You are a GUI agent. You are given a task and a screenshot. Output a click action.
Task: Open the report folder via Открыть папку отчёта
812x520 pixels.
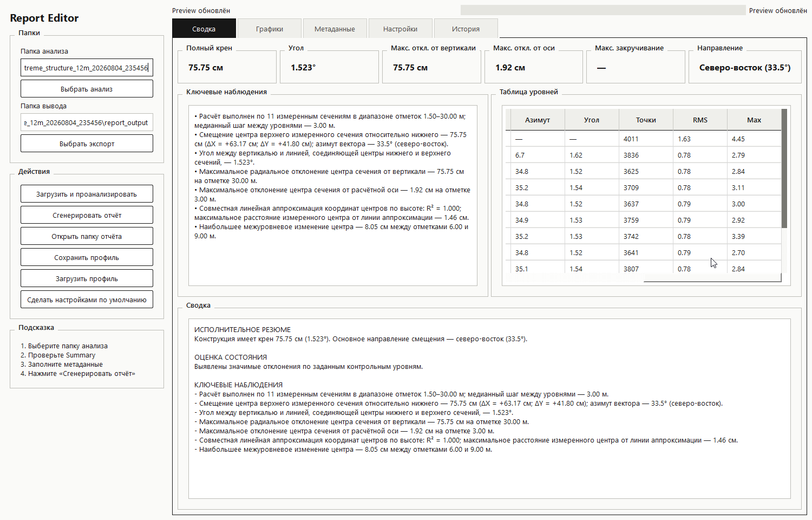(87, 236)
